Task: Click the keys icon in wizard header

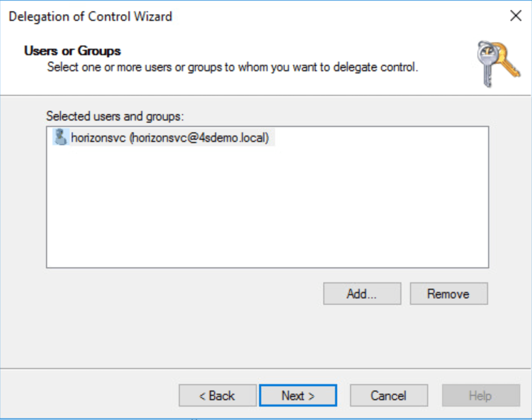Action: coord(497,64)
